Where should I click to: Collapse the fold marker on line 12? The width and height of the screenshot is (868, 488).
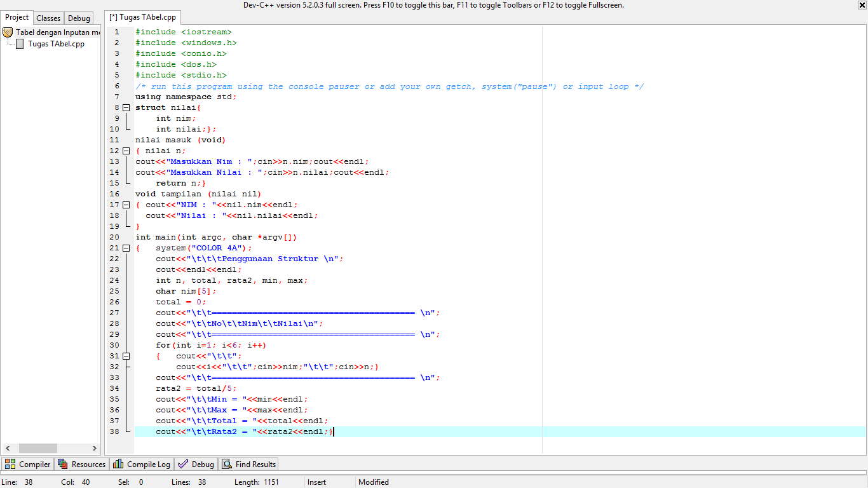point(126,151)
